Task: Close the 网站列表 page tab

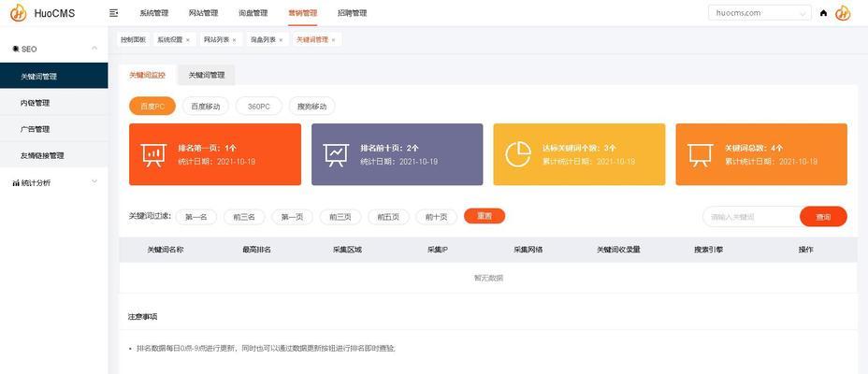Action: (x=234, y=40)
